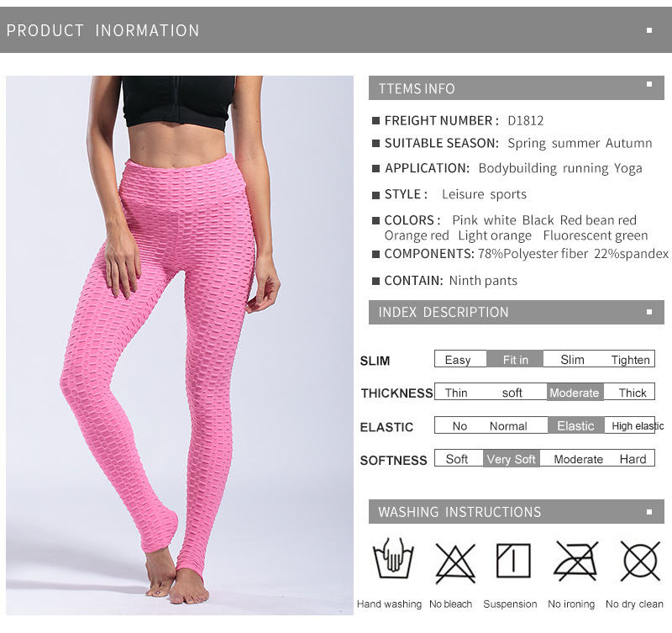Image resolution: width=672 pixels, height=633 pixels.
Task: Click the Hand washing tub icon
Action: point(393,558)
